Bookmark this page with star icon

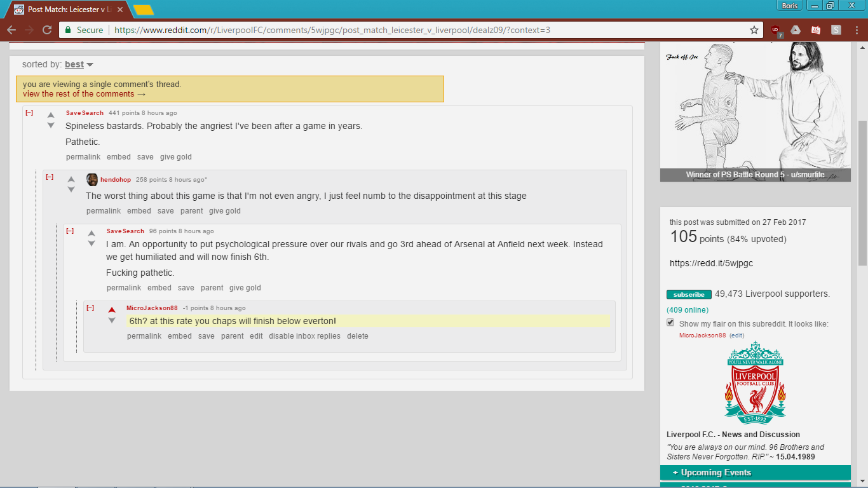coord(754,30)
